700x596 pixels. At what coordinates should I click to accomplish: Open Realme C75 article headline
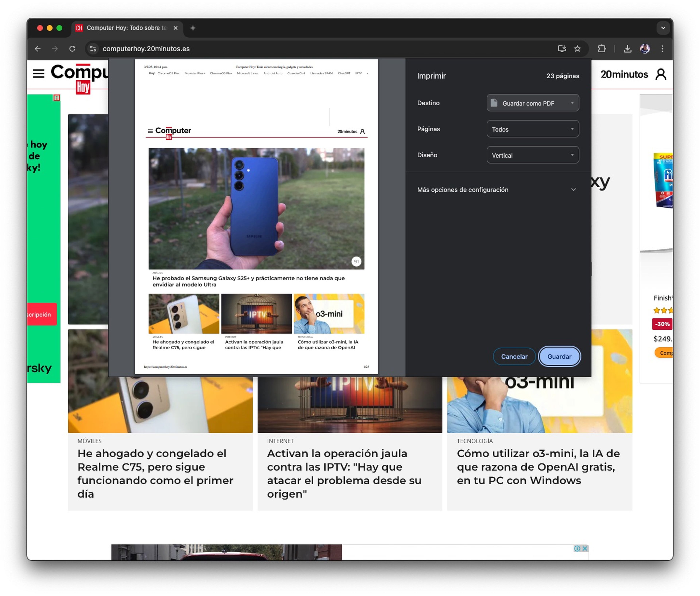155,473
